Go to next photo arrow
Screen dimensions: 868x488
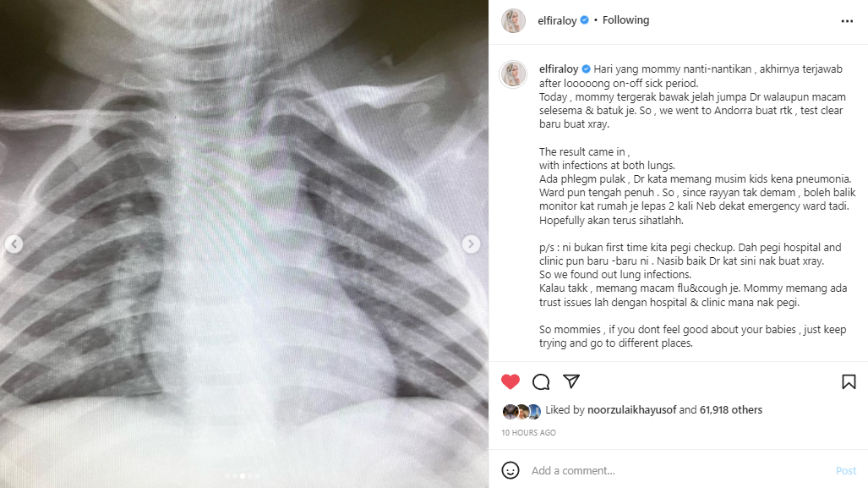pos(471,244)
